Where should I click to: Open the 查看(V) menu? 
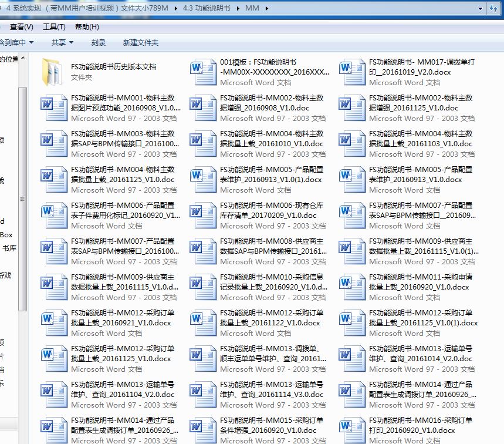point(22,27)
